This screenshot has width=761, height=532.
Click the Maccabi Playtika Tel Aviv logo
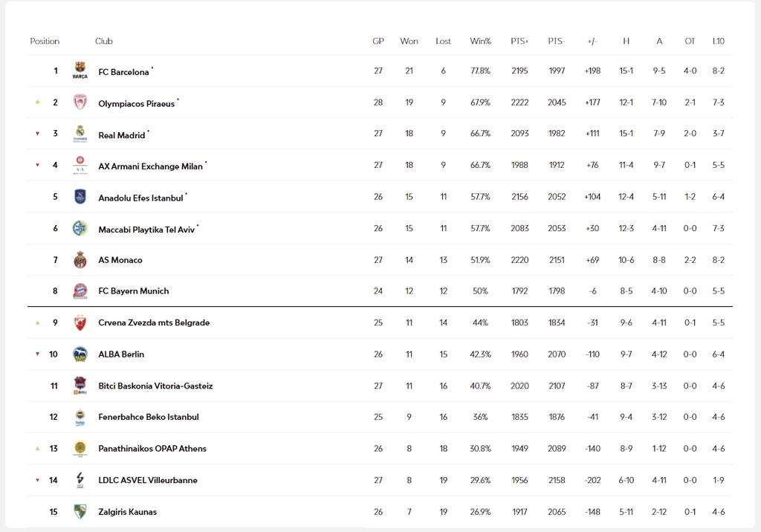point(80,228)
